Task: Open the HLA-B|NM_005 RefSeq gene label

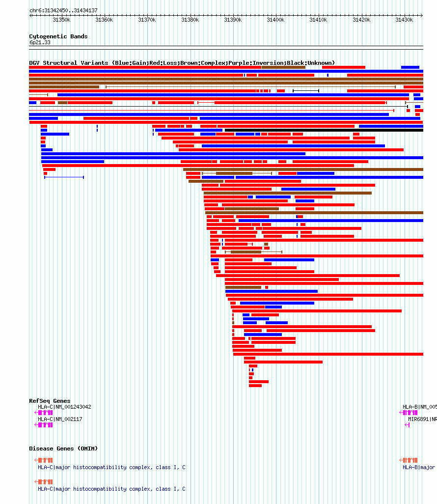Action: 420,407
